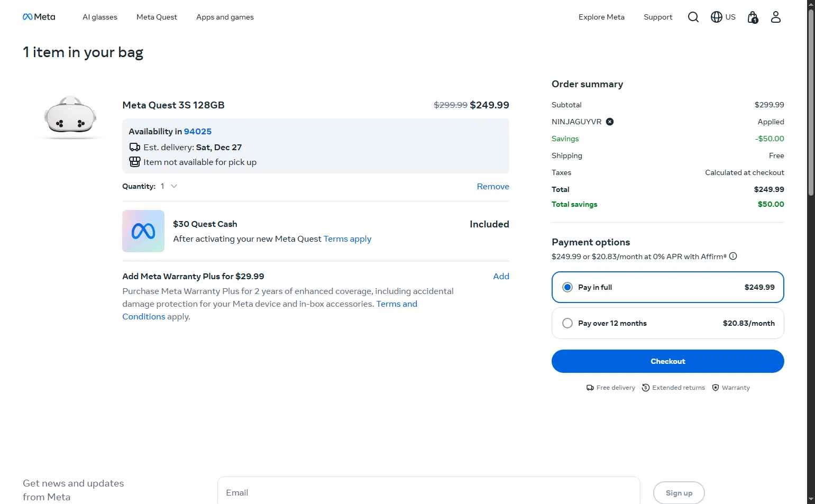Expand the Quantity dropdown chevron

click(x=174, y=186)
